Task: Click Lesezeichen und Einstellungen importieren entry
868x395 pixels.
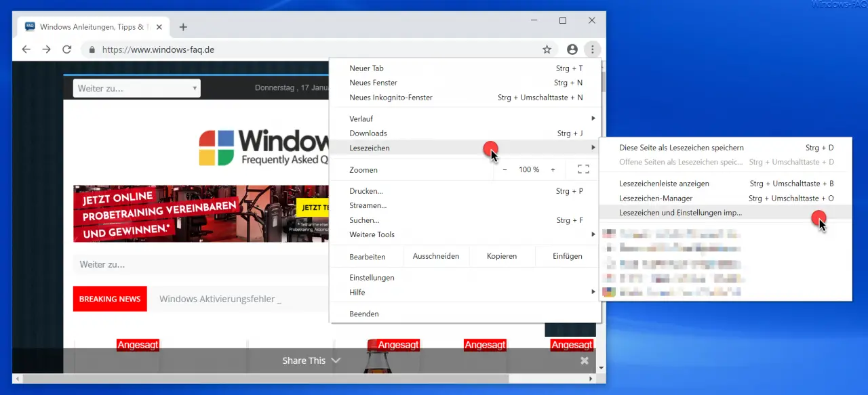Action: tap(726, 213)
